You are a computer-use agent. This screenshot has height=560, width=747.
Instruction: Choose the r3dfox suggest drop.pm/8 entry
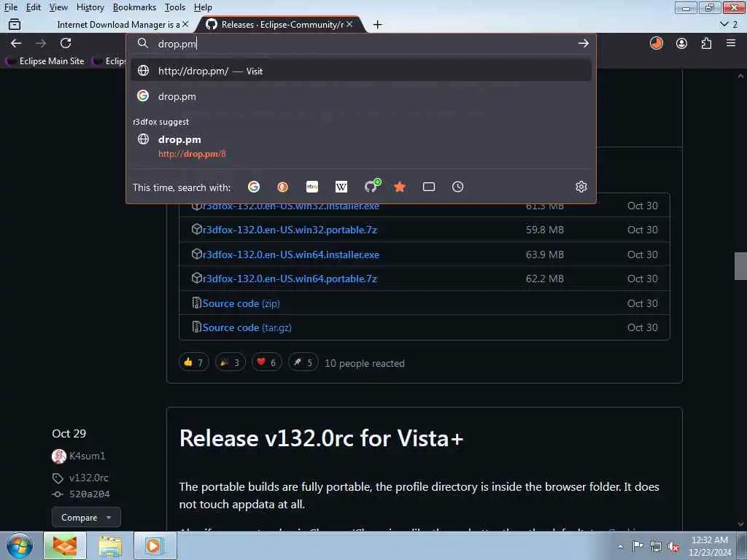click(360, 146)
